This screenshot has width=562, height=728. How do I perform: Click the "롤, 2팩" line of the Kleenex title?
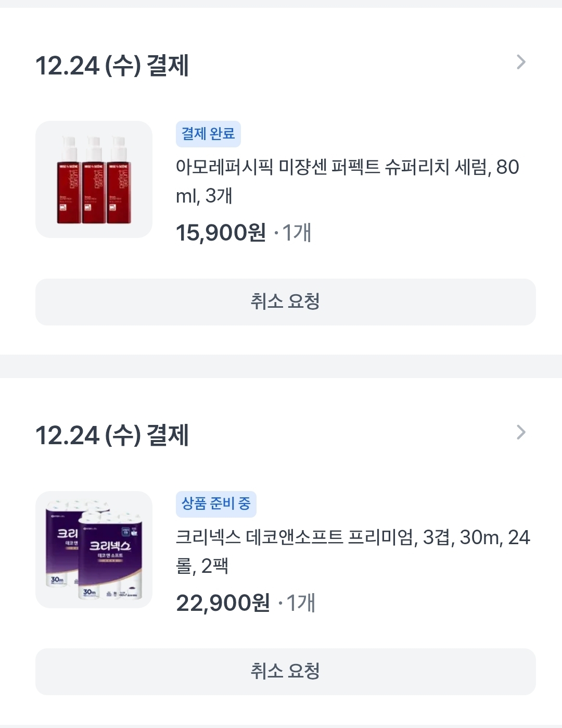202,566
